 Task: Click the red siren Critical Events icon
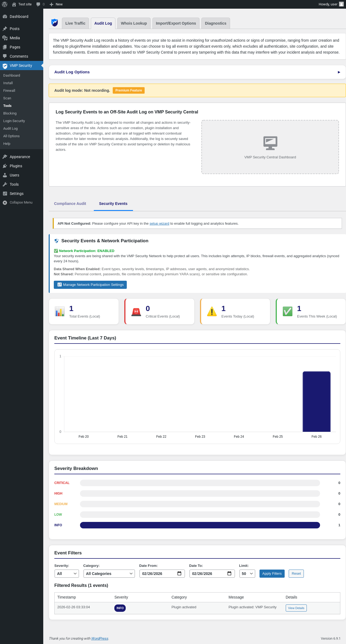pyautogui.click(x=136, y=312)
